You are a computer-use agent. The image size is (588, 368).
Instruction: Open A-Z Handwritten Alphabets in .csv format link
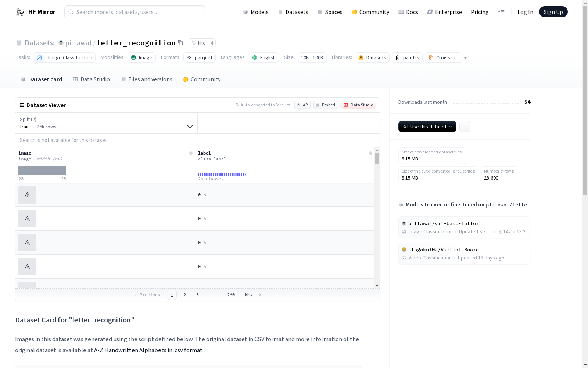click(x=148, y=350)
